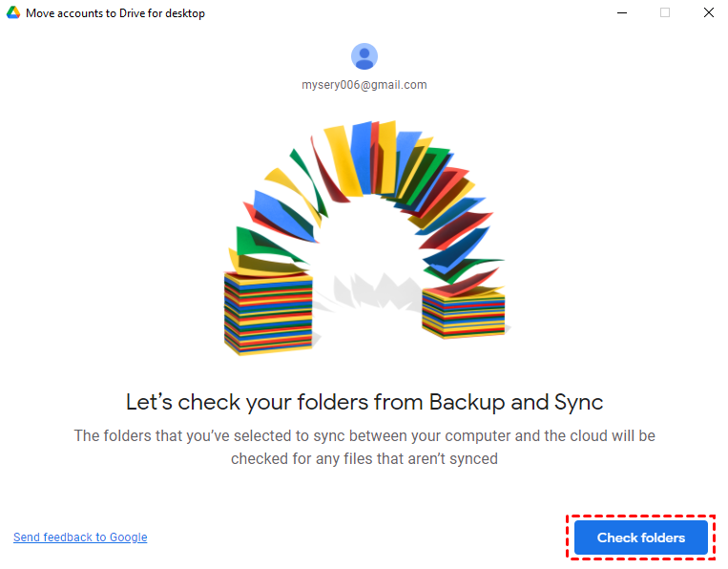Open the 'Send feedback to Google' link

pyautogui.click(x=80, y=537)
